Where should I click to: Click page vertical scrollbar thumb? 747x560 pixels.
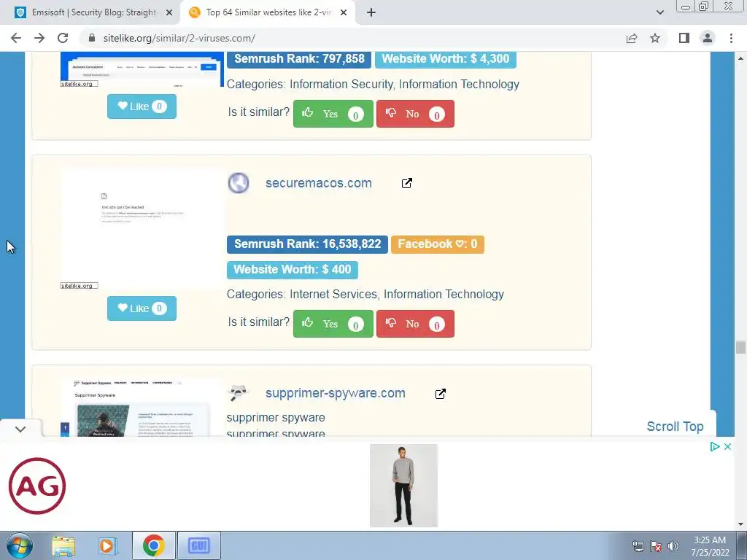pyautogui.click(x=740, y=347)
